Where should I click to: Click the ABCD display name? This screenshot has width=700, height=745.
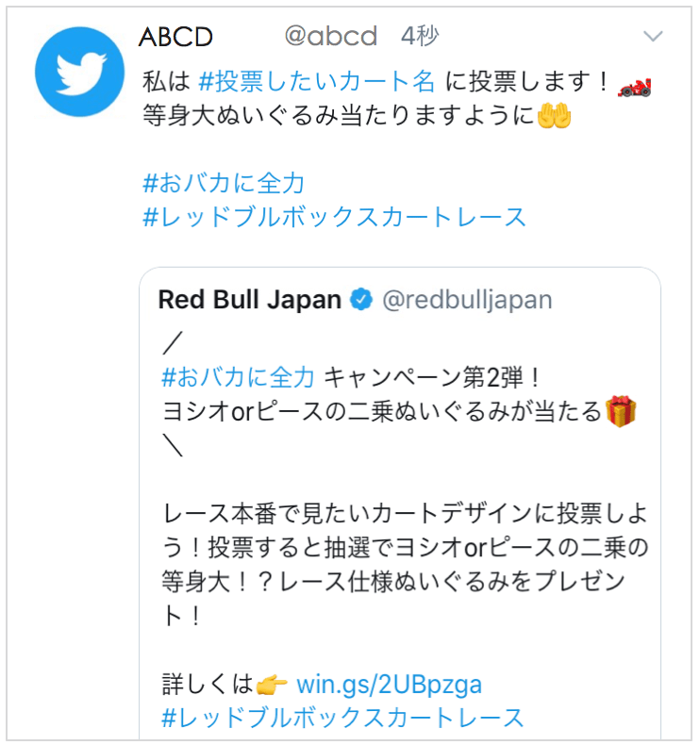click(x=175, y=37)
